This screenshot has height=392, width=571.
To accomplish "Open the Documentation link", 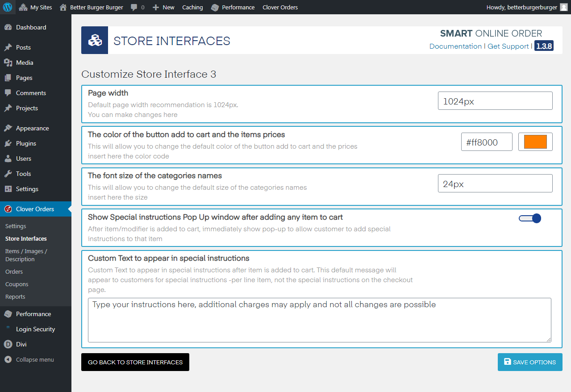I will [x=455, y=46].
